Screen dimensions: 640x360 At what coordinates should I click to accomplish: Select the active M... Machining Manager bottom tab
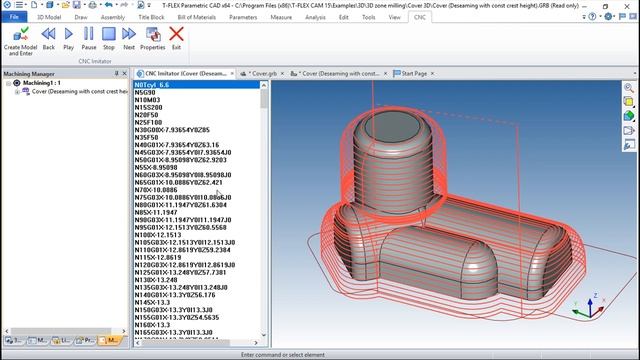point(109,340)
